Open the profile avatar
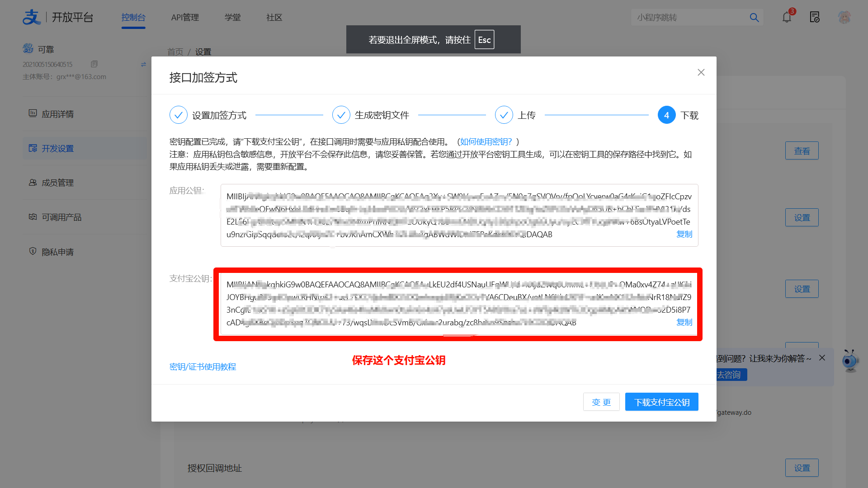 [x=844, y=17]
